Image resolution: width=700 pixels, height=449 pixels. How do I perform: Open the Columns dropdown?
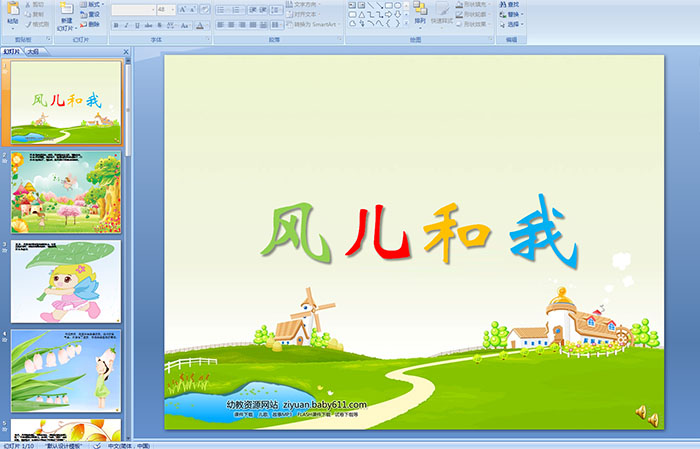point(277,25)
